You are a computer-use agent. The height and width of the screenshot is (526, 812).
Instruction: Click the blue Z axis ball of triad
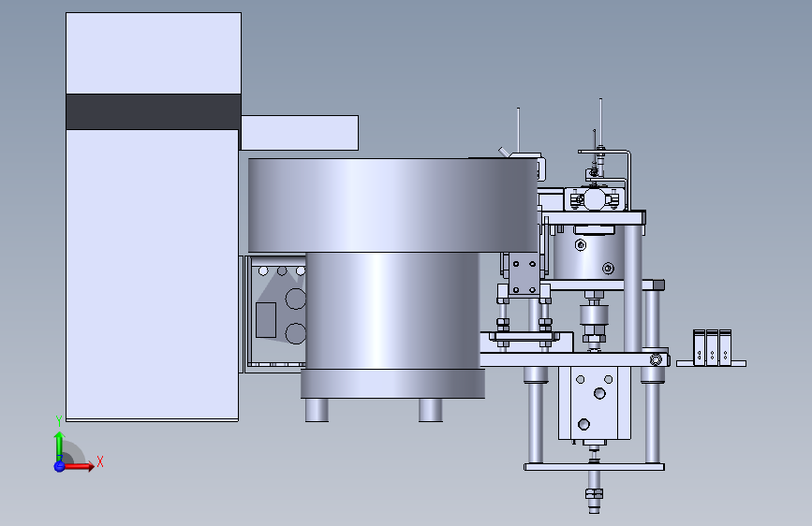tap(59, 466)
